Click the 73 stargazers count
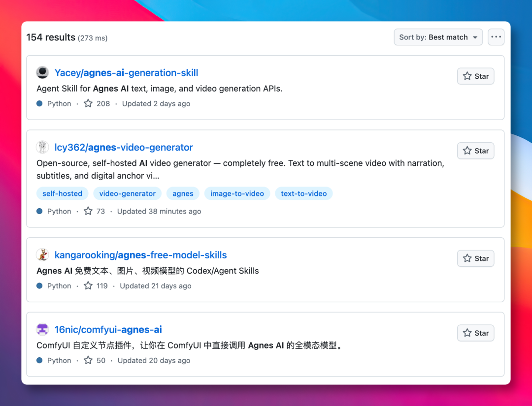The height and width of the screenshot is (406, 532). tap(94, 212)
